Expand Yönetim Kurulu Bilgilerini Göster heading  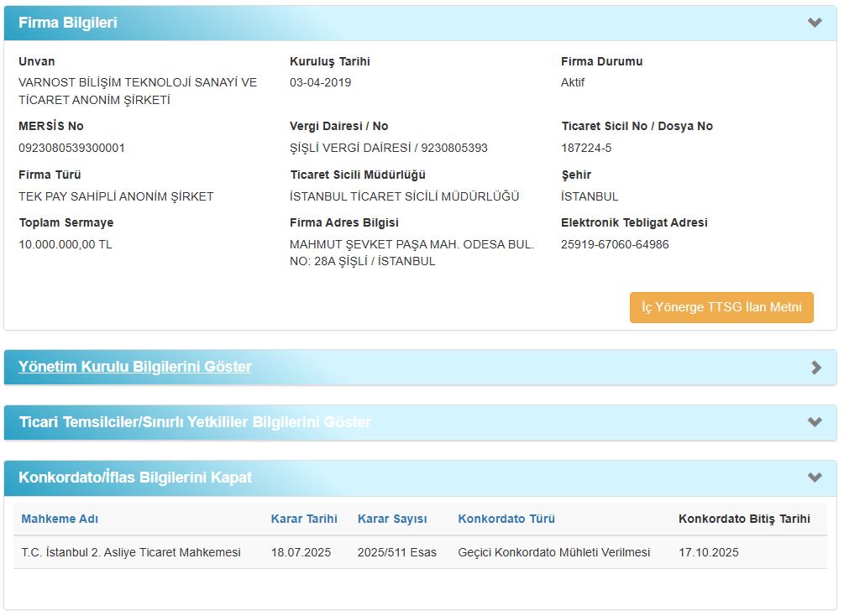tap(135, 367)
